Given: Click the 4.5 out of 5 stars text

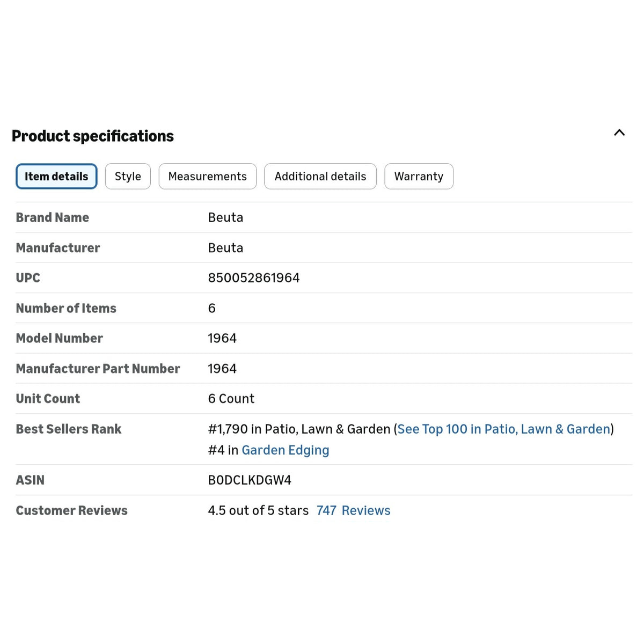Looking at the screenshot, I should click(x=258, y=510).
